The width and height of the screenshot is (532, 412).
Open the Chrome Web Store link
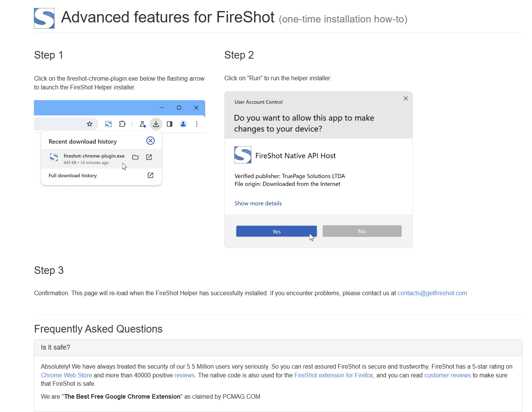[x=66, y=375]
